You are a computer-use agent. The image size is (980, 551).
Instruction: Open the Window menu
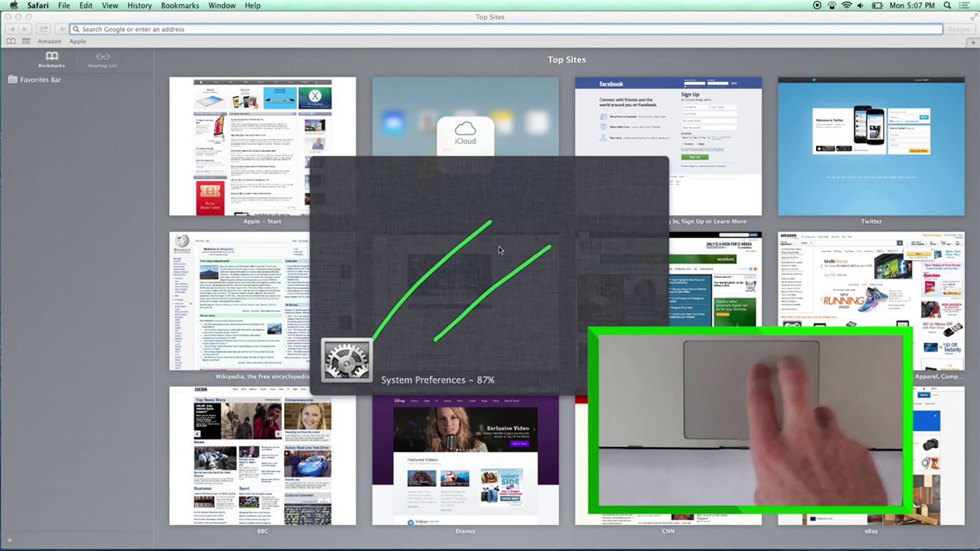(222, 5)
